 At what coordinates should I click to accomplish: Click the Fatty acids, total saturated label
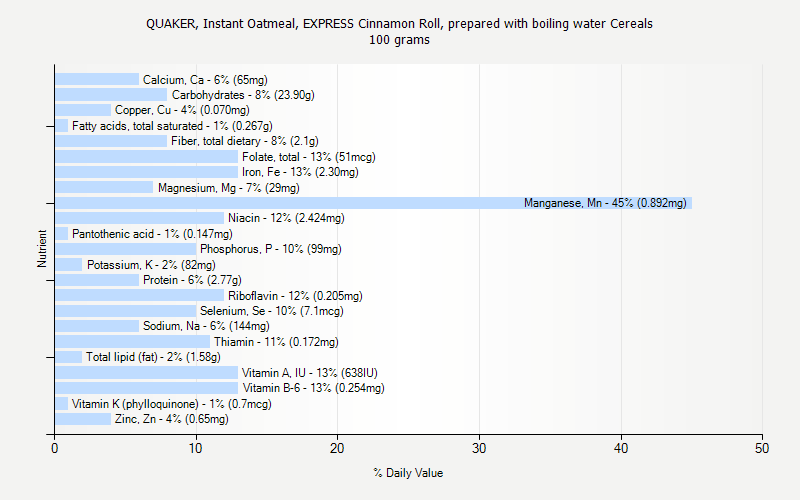pyautogui.click(x=172, y=126)
